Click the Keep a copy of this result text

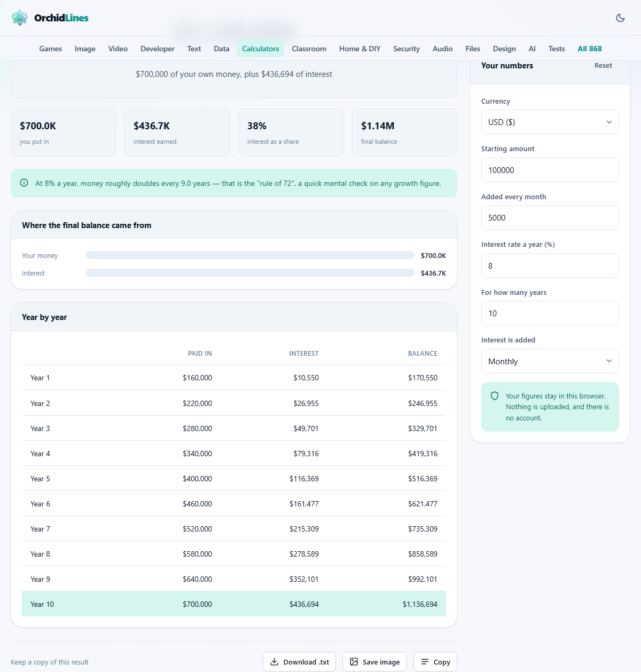[x=50, y=662]
